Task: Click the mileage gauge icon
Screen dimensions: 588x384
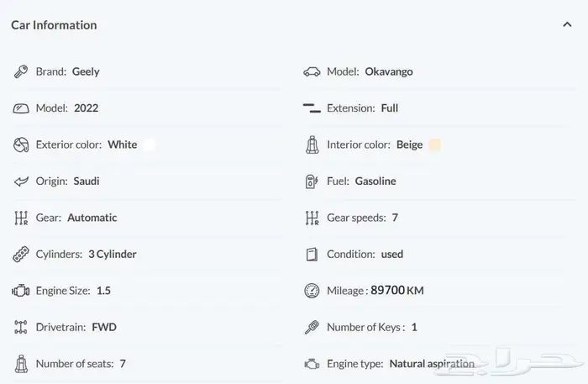Action: [x=312, y=291]
